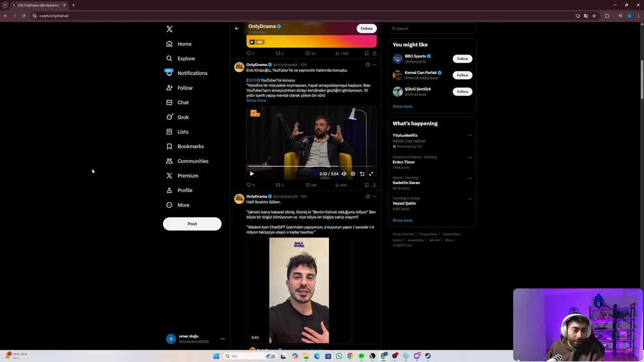Click the Premium X icon in the sidebar
This screenshot has width=644, height=362.
(x=169, y=175)
